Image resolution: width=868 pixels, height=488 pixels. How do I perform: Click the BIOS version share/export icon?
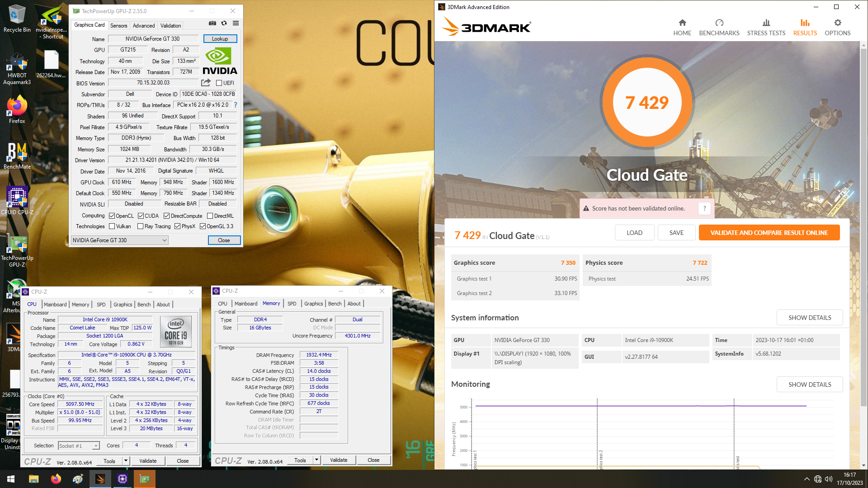click(x=206, y=83)
